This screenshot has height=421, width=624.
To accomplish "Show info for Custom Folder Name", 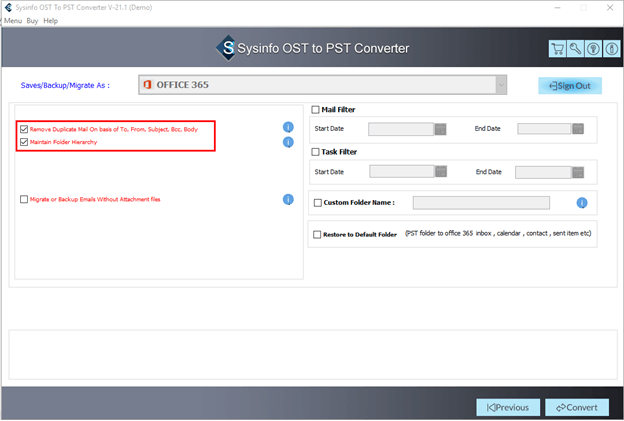I will 582,203.
